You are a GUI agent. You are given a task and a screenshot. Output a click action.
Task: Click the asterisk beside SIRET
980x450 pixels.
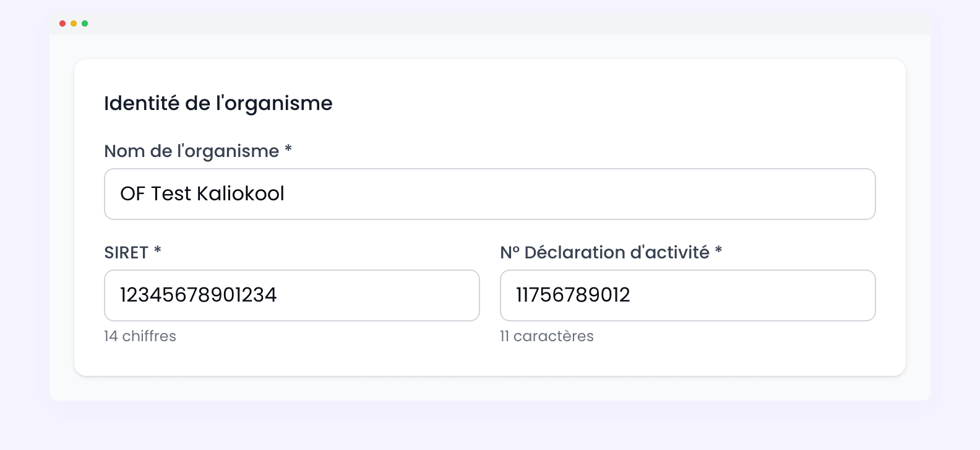click(156, 251)
